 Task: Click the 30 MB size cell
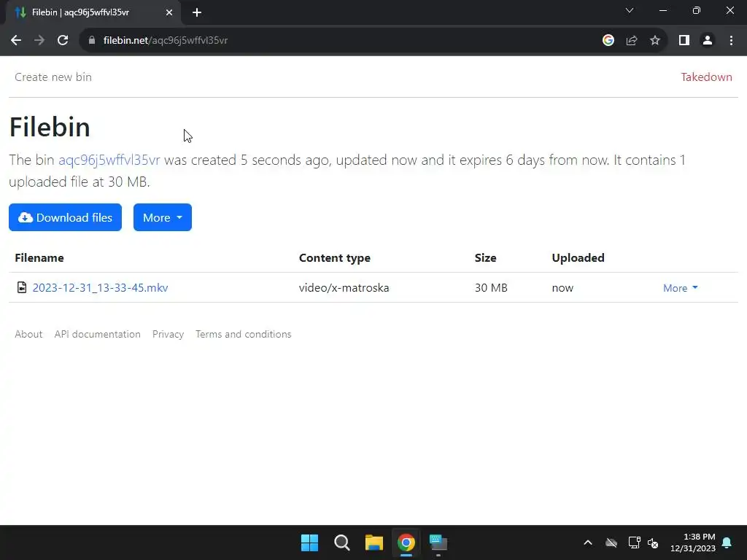491,287
